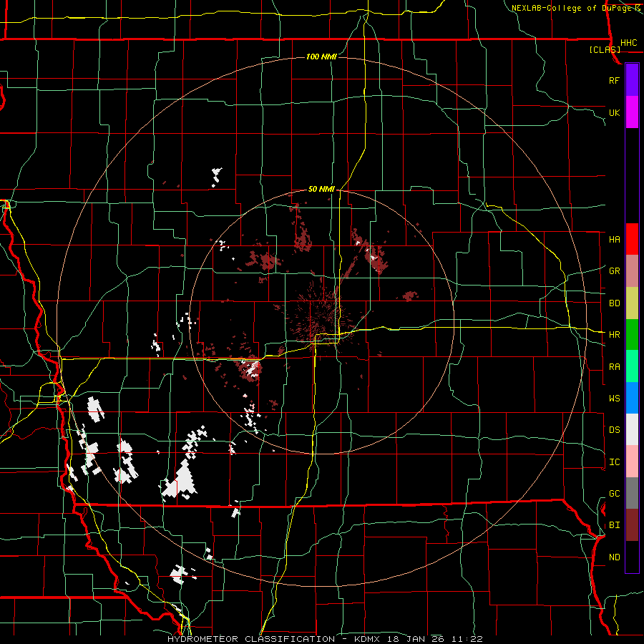Click the IC legend label
Screen dimensions: 644x644
[x=614, y=462]
